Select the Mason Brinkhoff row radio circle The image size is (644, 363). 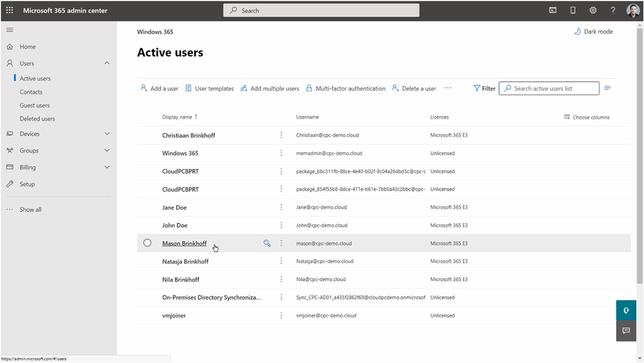147,243
